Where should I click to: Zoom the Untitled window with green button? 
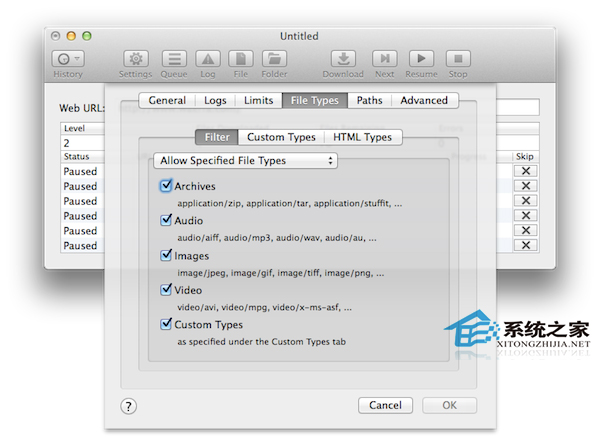[x=87, y=36]
